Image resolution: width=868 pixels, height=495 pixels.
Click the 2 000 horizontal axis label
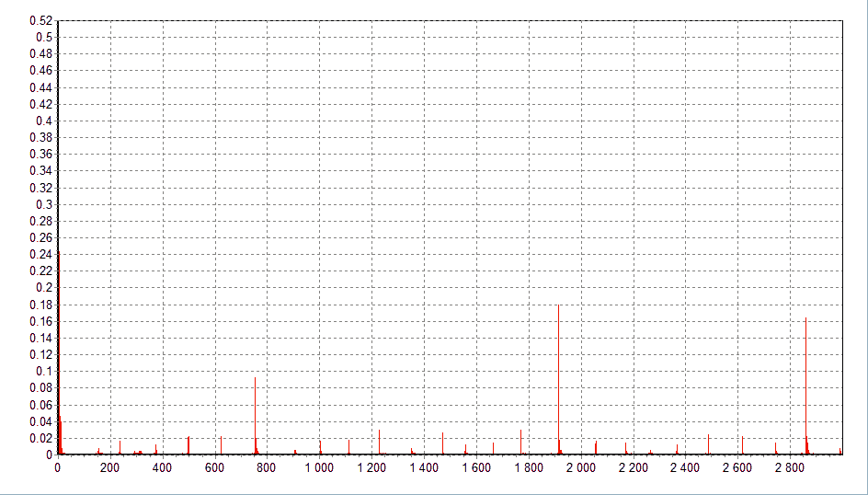coord(581,468)
